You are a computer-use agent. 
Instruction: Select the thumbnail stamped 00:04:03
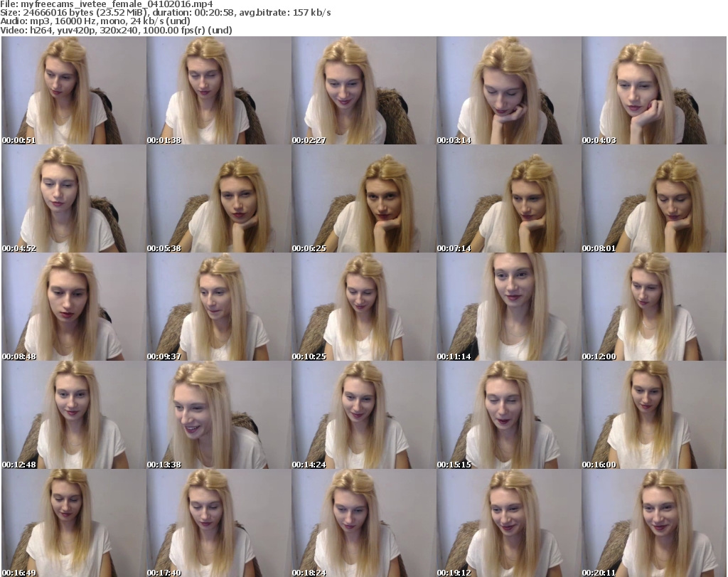click(654, 90)
